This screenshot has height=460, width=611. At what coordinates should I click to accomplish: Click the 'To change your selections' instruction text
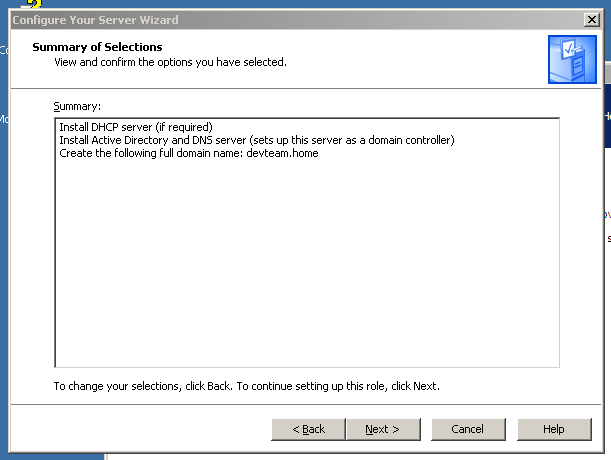(246, 386)
